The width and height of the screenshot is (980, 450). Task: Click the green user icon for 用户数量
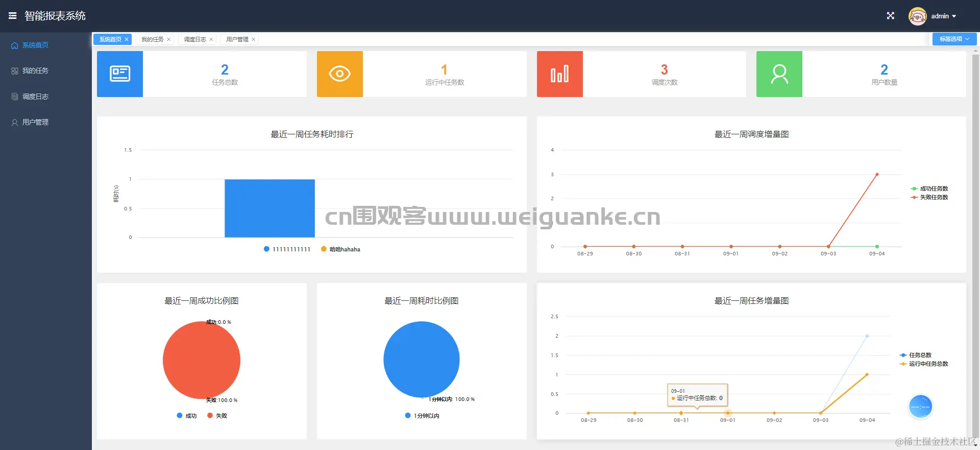click(779, 74)
